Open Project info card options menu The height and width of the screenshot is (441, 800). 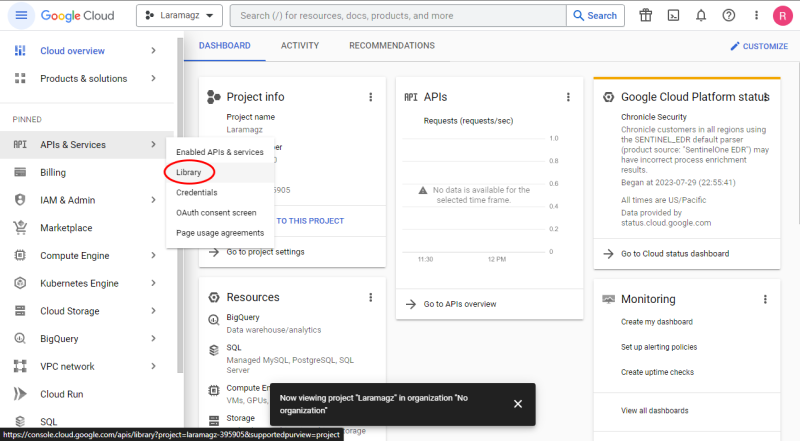[370, 97]
